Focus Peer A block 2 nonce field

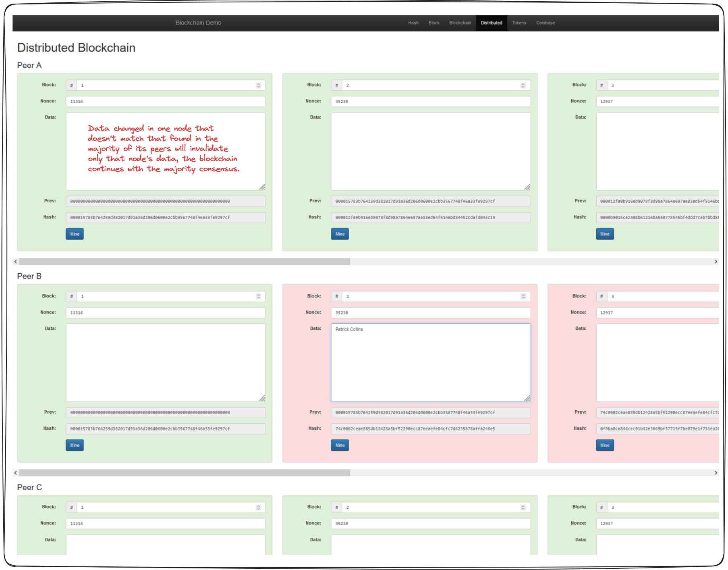[430, 102]
